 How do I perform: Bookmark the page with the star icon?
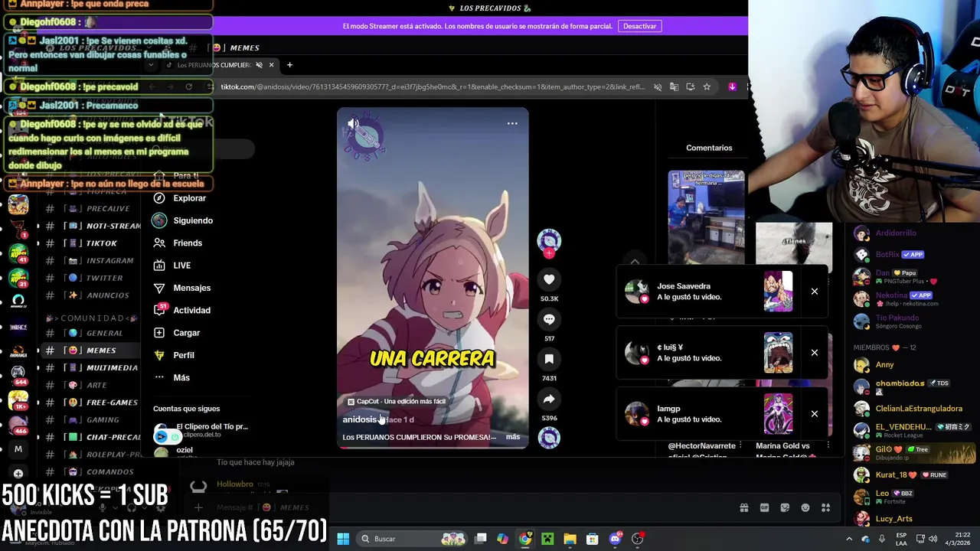[x=707, y=86]
